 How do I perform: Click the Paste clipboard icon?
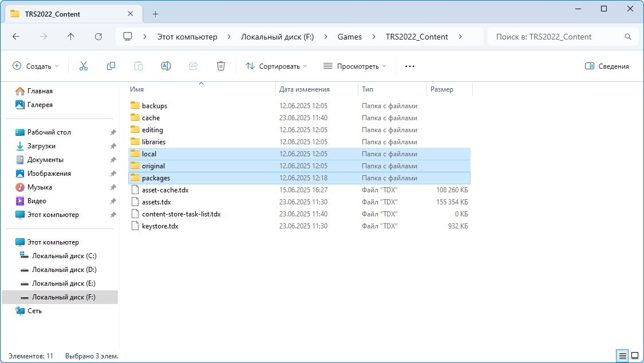click(x=139, y=66)
